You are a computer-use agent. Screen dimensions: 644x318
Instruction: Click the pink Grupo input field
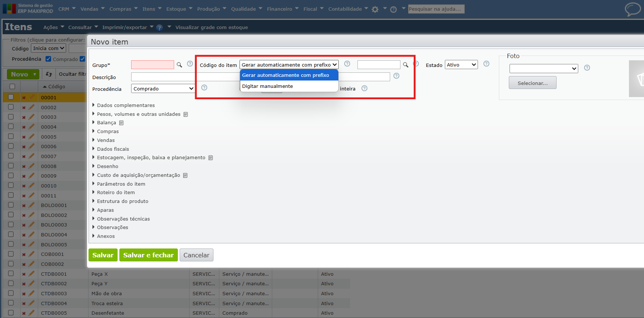152,65
